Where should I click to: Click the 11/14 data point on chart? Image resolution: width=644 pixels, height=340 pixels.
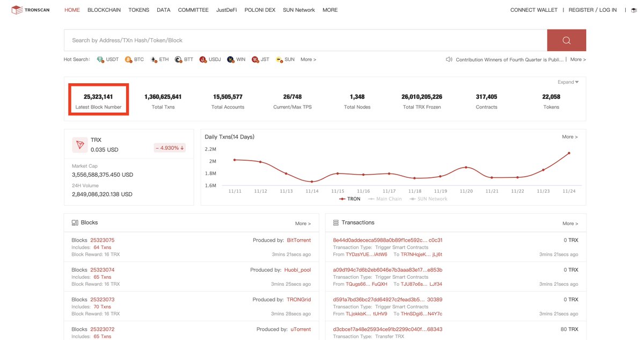pyautogui.click(x=312, y=182)
